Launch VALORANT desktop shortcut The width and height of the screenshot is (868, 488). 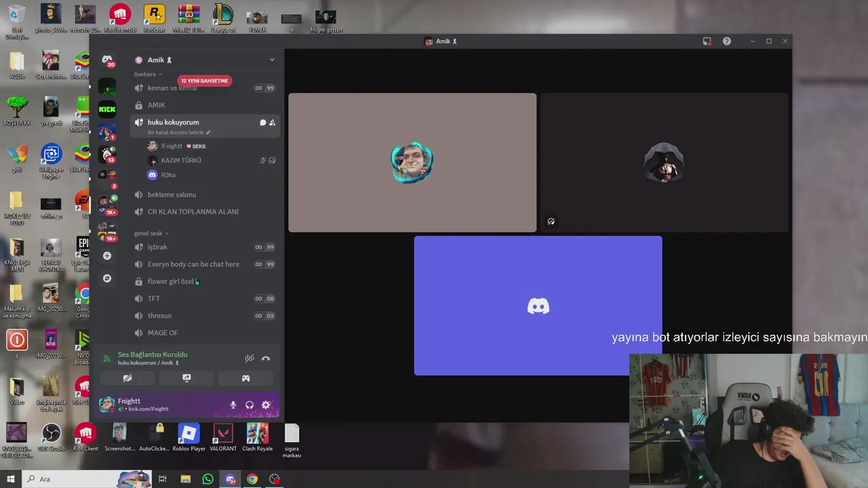223,437
